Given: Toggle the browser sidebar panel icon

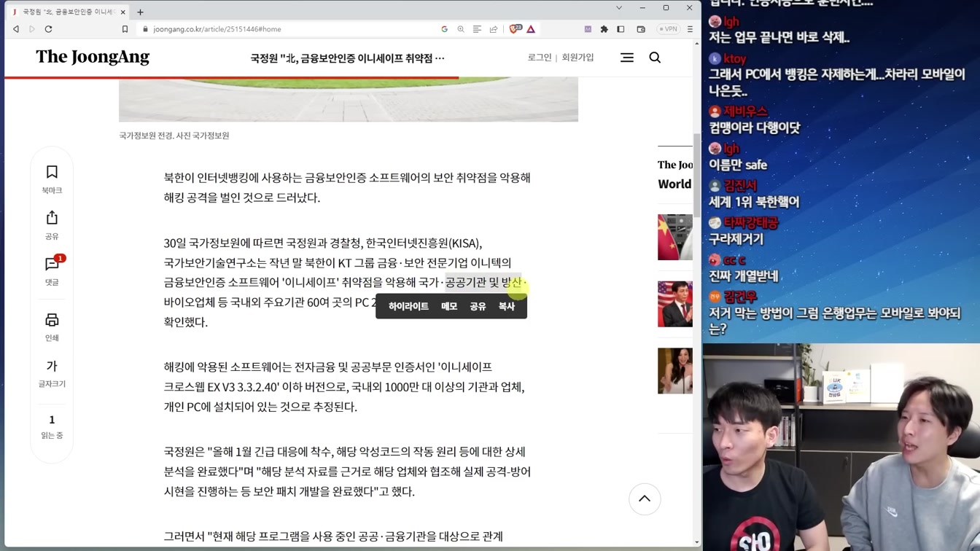Looking at the screenshot, I should 621,29.
